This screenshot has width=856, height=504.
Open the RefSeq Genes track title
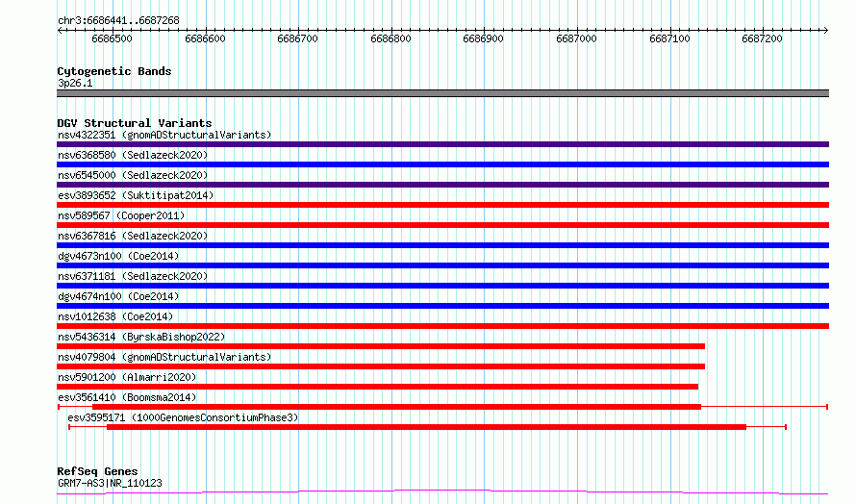tap(98, 471)
